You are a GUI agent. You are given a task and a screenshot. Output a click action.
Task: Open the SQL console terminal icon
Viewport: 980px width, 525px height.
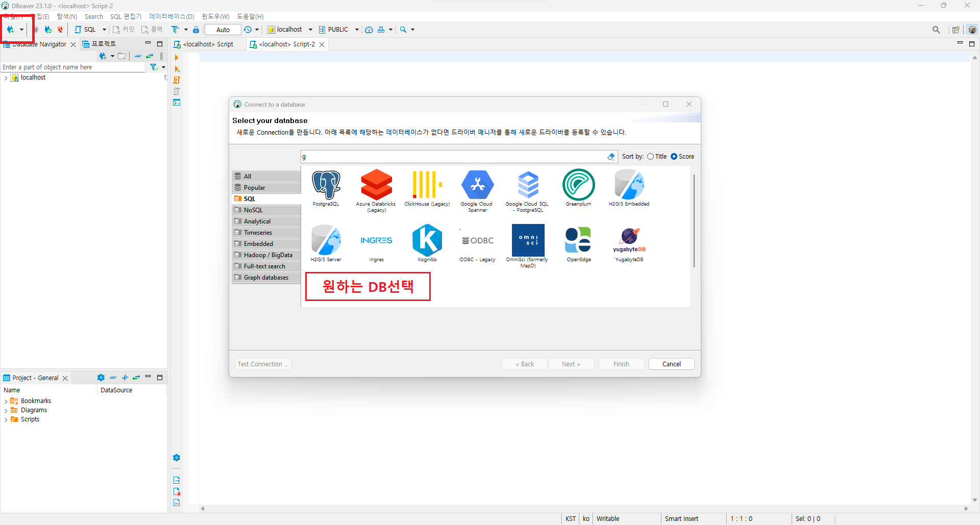[x=177, y=103]
